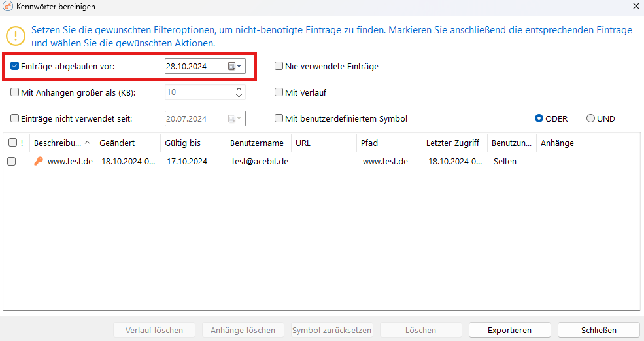Uncheck 'Einträge abgelaufen vor' checkbox
Screen dimensions: 644x341
[15, 66]
